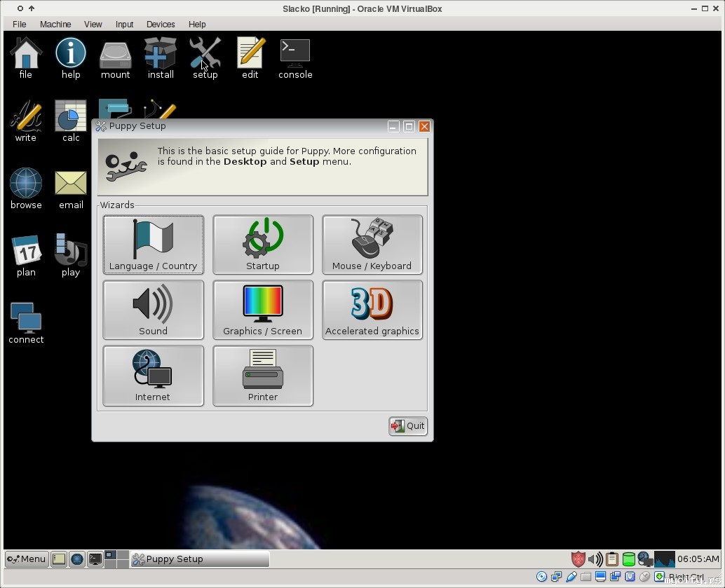Open the Machine menu in VirtualBox

pyautogui.click(x=55, y=24)
